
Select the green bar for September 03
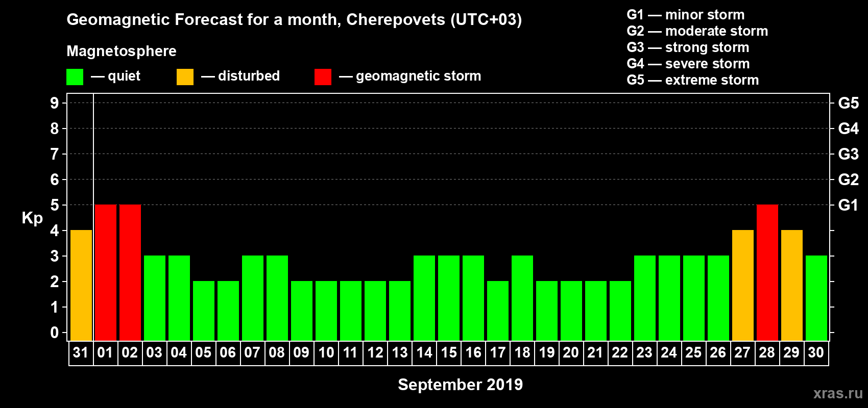[155, 298]
